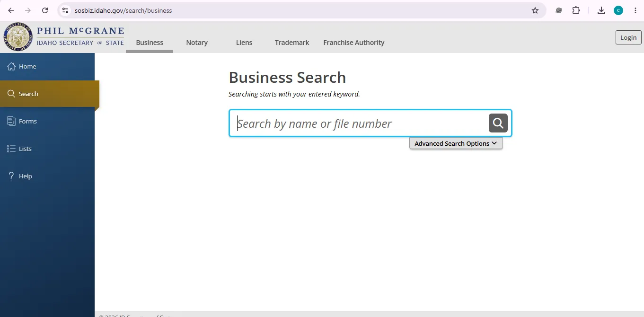Image resolution: width=644 pixels, height=317 pixels.
Task: Click text 'Searching starts with your entered keyword.'
Action: [x=294, y=94]
